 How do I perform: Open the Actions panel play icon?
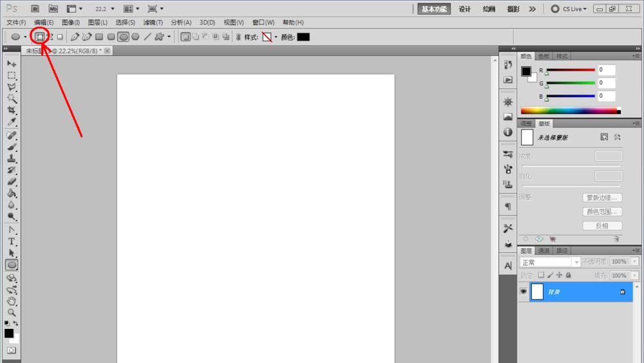508,80
